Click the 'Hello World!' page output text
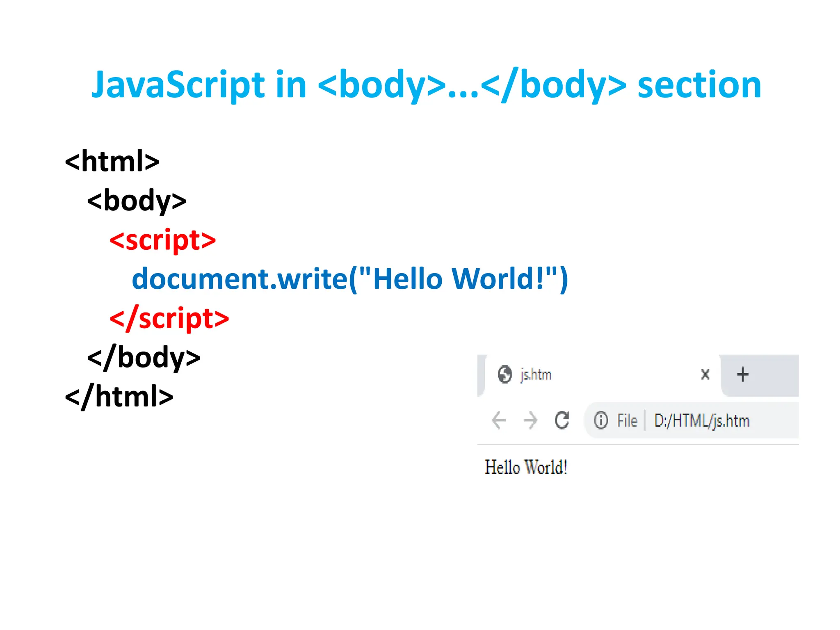 [526, 467]
